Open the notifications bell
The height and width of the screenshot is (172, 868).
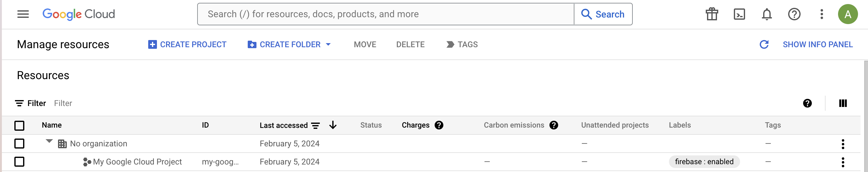tap(767, 14)
